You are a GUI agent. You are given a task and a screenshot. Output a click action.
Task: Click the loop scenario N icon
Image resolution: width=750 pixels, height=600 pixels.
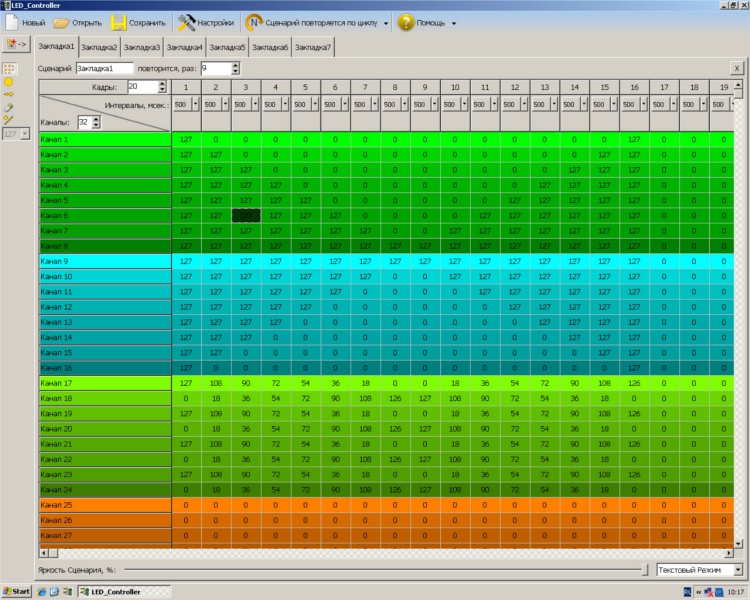(254, 22)
